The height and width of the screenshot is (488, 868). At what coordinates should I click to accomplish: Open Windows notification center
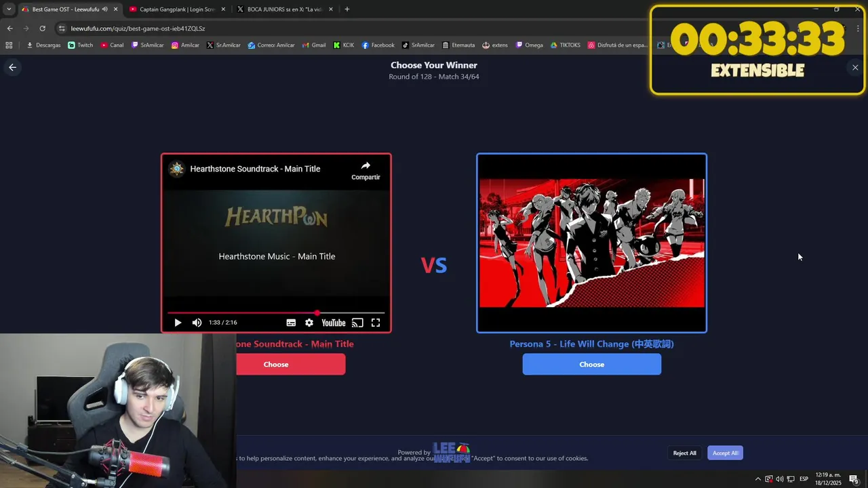pyautogui.click(x=854, y=479)
